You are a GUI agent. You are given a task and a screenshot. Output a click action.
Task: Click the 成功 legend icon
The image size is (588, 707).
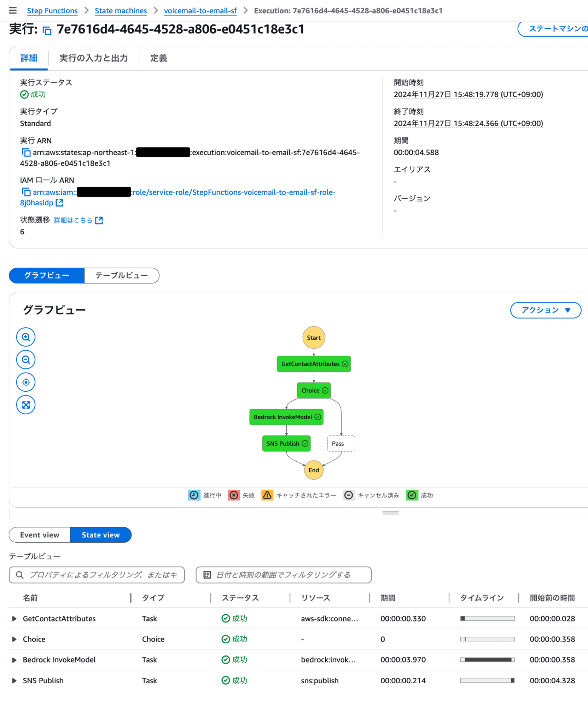point(412,495)
